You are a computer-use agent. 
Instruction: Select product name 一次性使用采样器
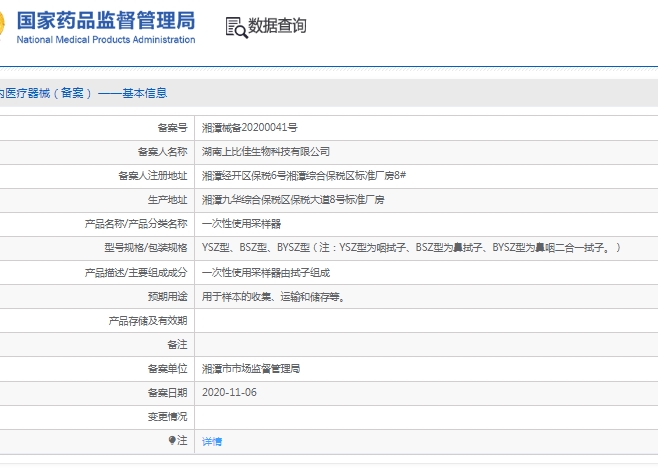tap(241, 224)
